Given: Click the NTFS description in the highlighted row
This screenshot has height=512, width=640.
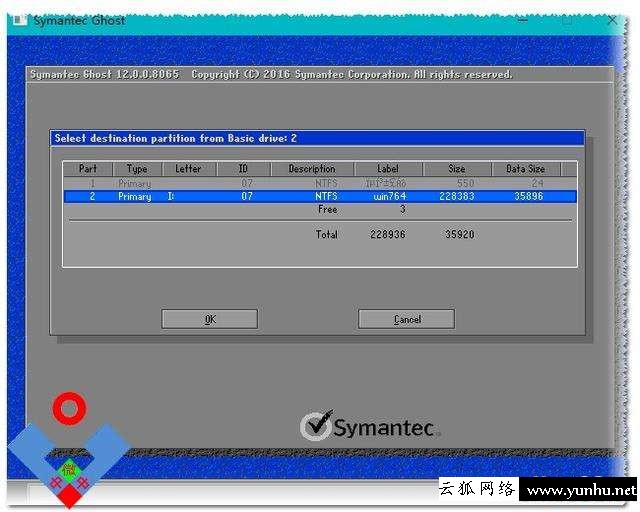Looking at the screenshot, I should click(326, 196).
